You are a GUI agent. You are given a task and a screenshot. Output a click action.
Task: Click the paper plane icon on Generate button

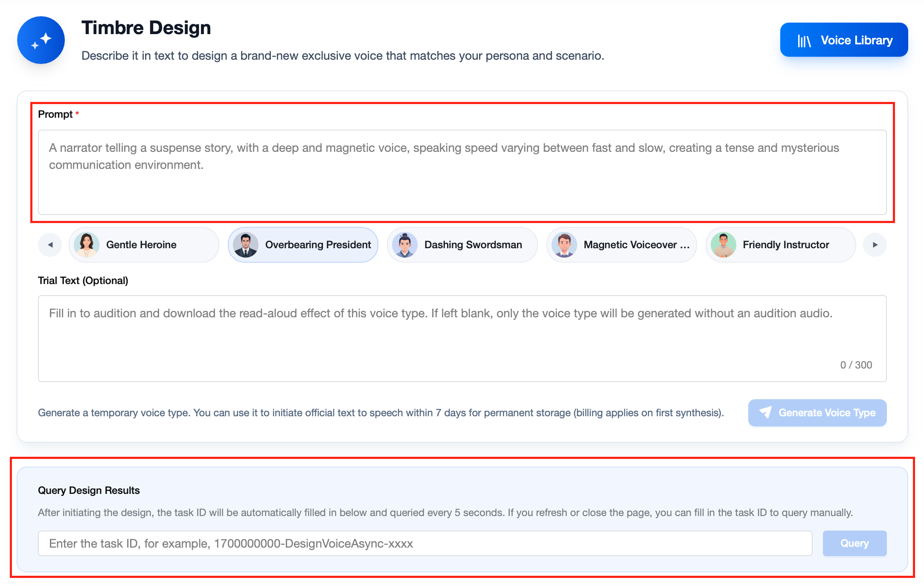point(766,412)
